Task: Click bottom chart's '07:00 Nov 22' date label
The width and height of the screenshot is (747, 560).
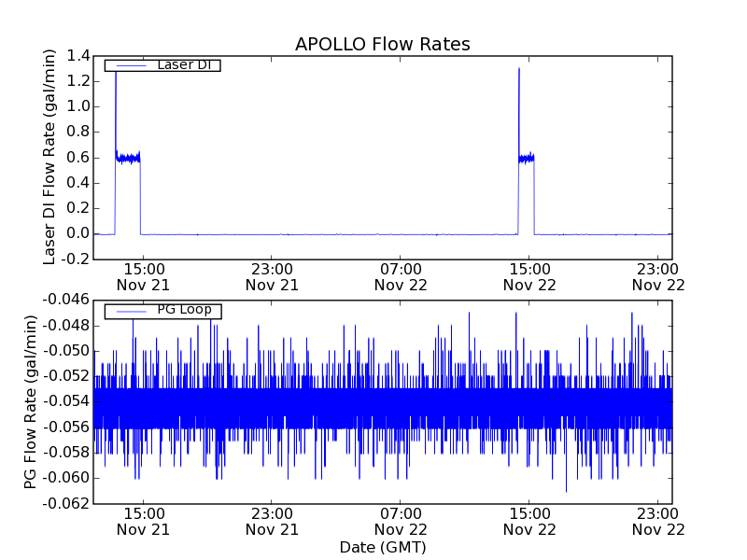Action: coord(401,522)
